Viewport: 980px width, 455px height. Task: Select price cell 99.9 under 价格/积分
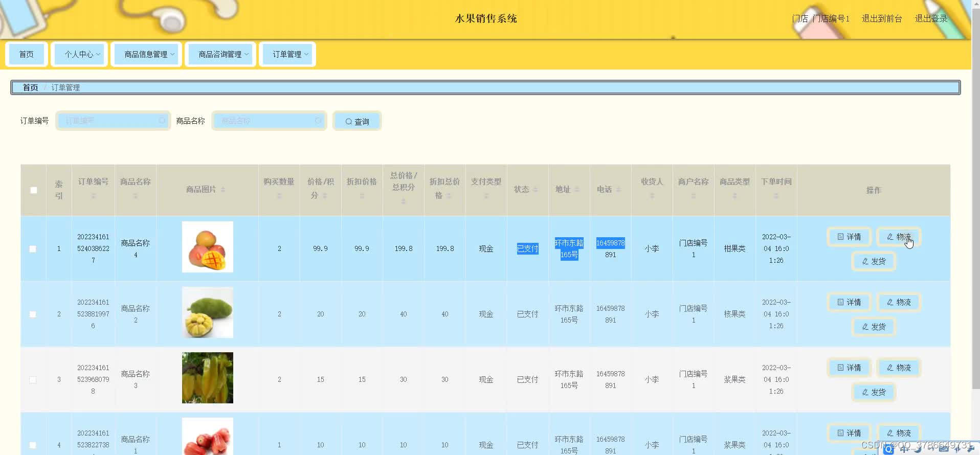pyautogui.click(x=320, y=248)
